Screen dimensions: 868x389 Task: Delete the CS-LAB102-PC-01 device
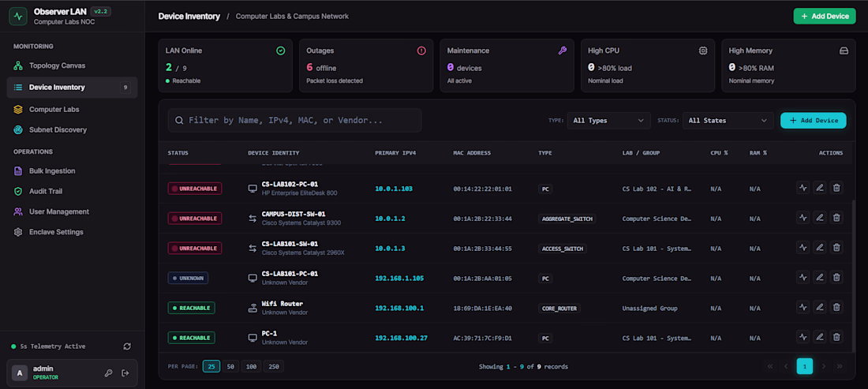(837, 188)
